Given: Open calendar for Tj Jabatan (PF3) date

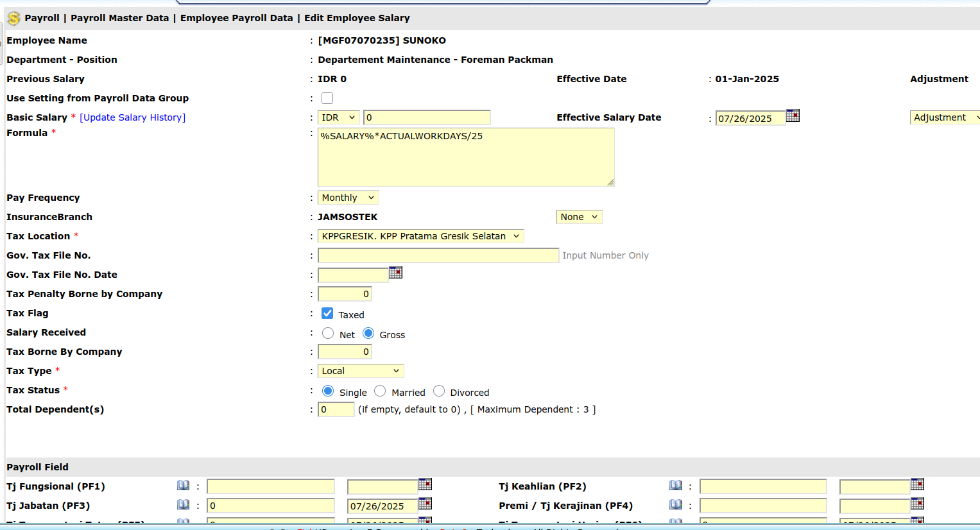Looking at the screenshot, I should click(x=425, y=504).
